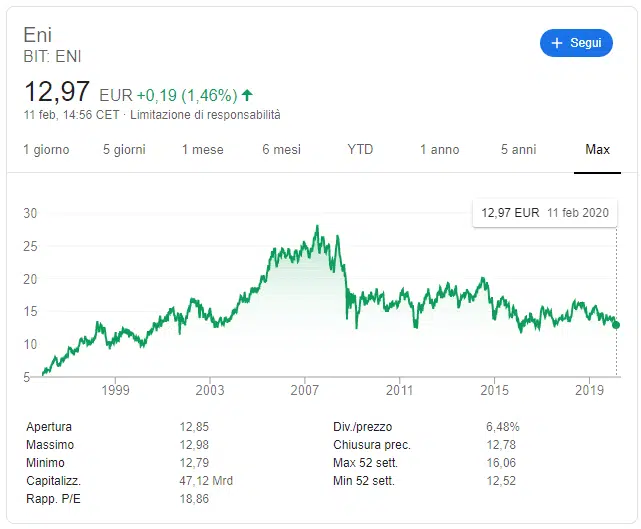Switch to the YTD tab
This screenshot has height=529, width=641.
pyautogui.click(x=360, y=150)
